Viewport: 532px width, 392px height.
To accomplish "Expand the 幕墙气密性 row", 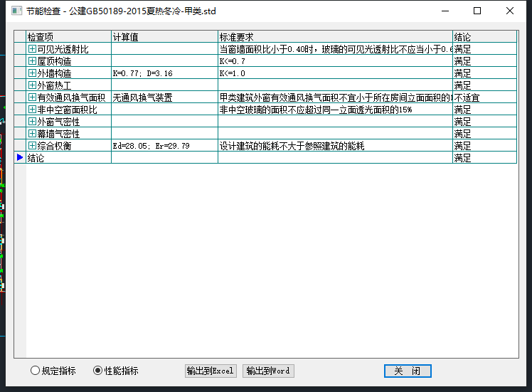I will [32, 134].
